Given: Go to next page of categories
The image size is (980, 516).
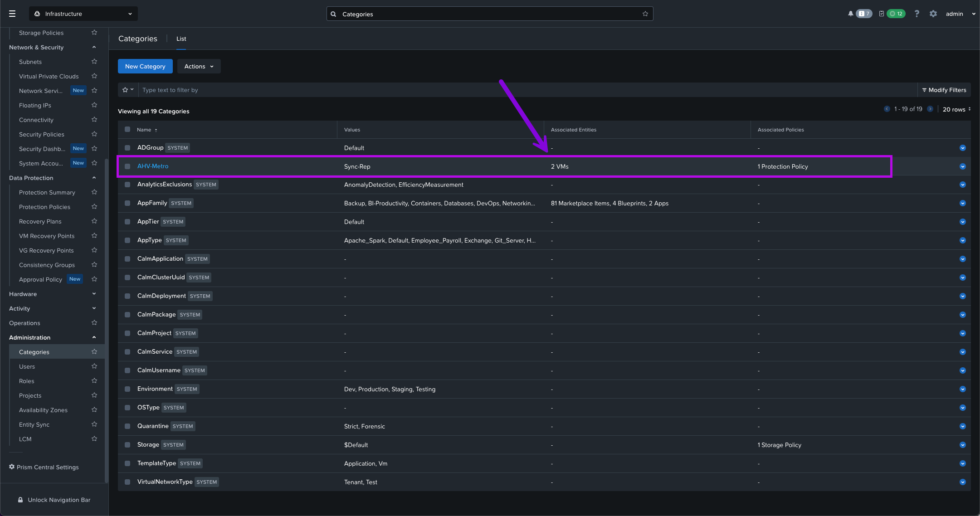Looking at the screenshot, I should pyautogui.click(x=930, y=109).
